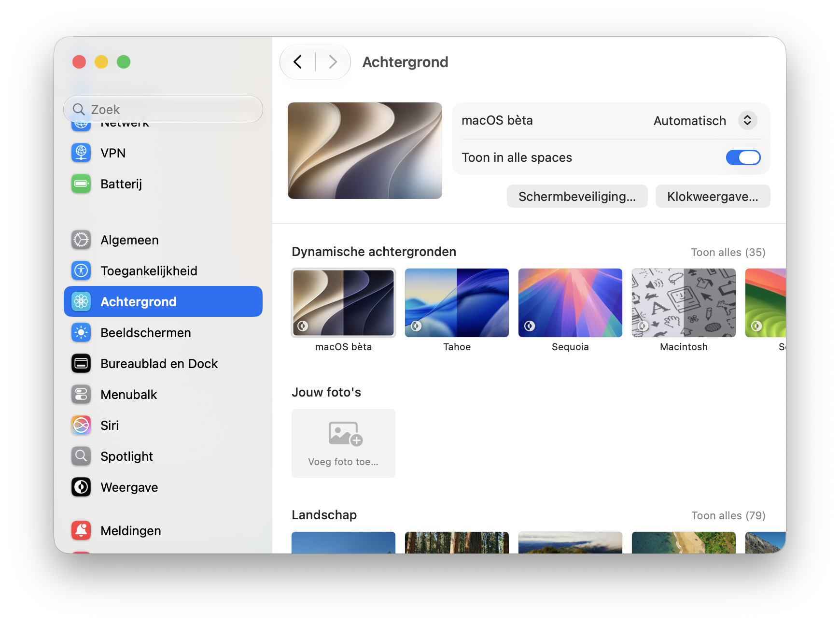Select Weergave in the sidebar
Screen dimensions: 840x625
pyautogui.click(x=163, y=487)
